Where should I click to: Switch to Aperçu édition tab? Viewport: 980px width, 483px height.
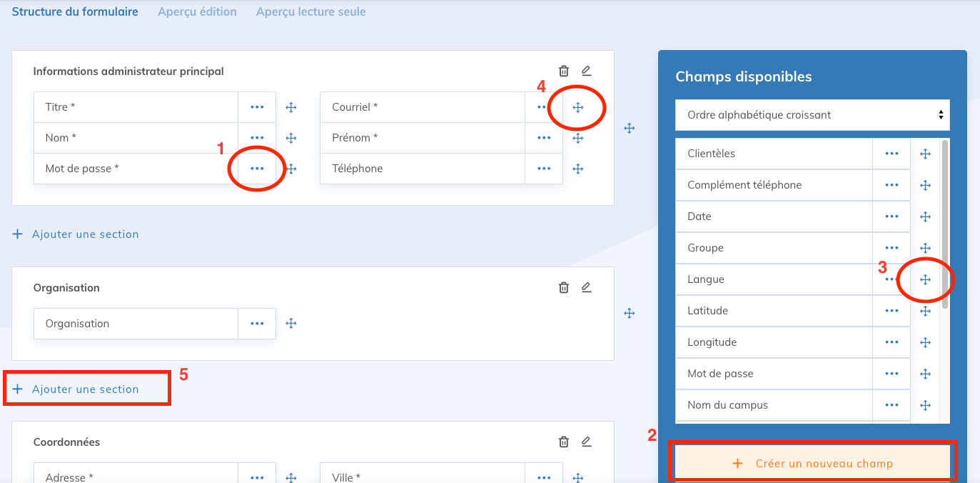coord(197,12)
